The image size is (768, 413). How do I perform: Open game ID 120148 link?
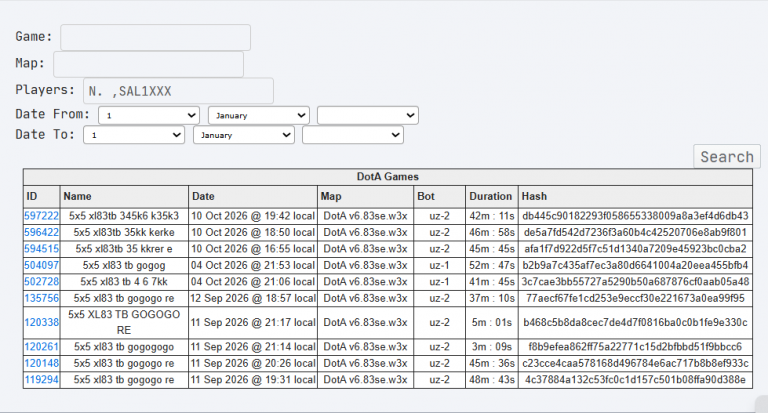coord(41,364)
